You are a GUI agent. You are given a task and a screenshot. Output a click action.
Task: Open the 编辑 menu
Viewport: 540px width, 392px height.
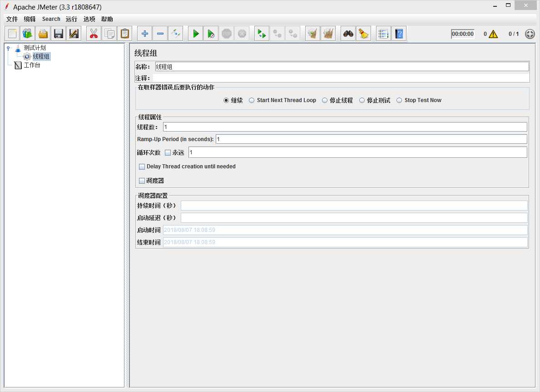[x=30, y=19]
